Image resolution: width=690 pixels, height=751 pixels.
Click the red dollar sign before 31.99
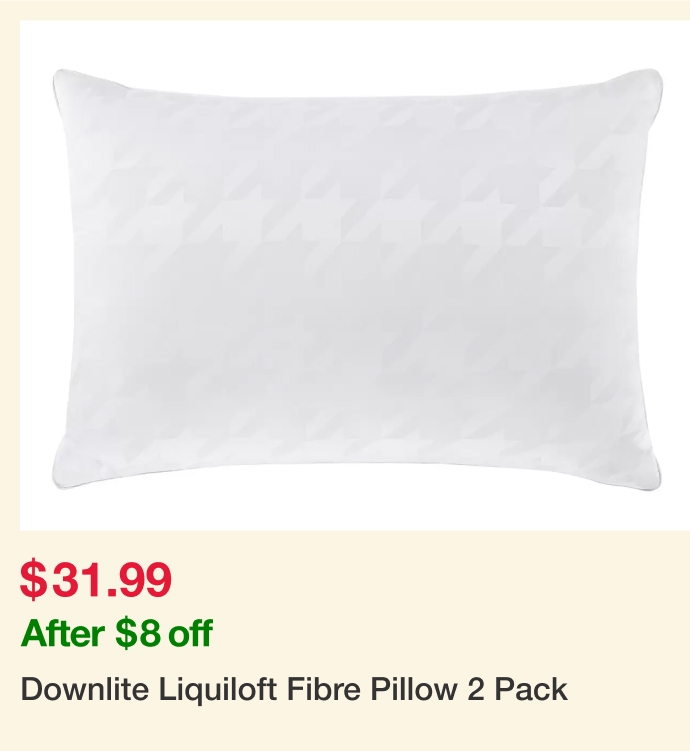tap(33, 580)
